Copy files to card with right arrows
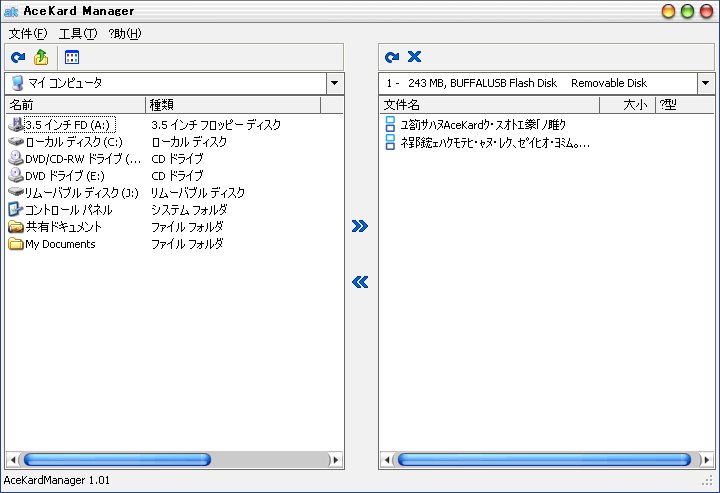The height and width of the screenshot is (493, 720). tap(360, 226)
